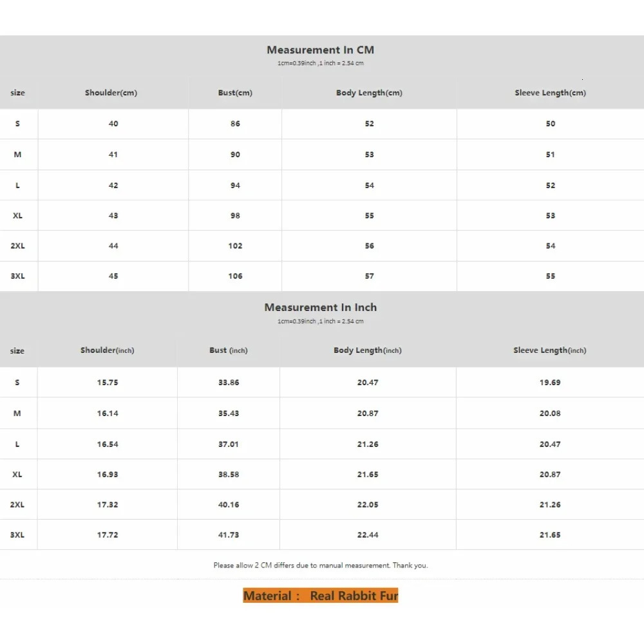Select the Shoulder(inch) column header
Viewport: 644px width, 644px height.
tap(107, 350)
